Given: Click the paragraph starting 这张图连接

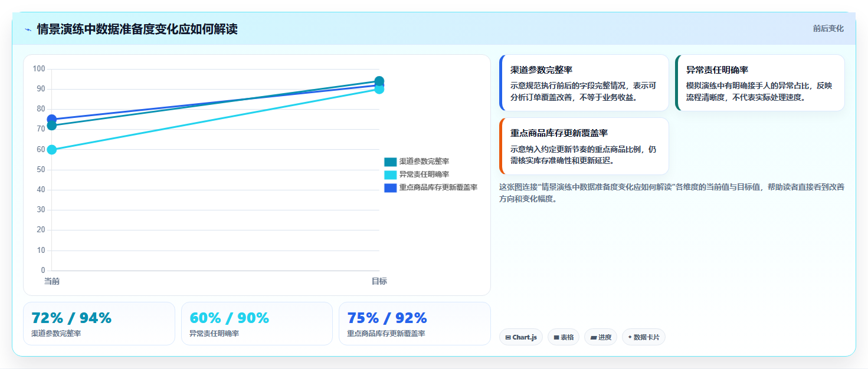Looking at the screenshot, I should [672, 193].
